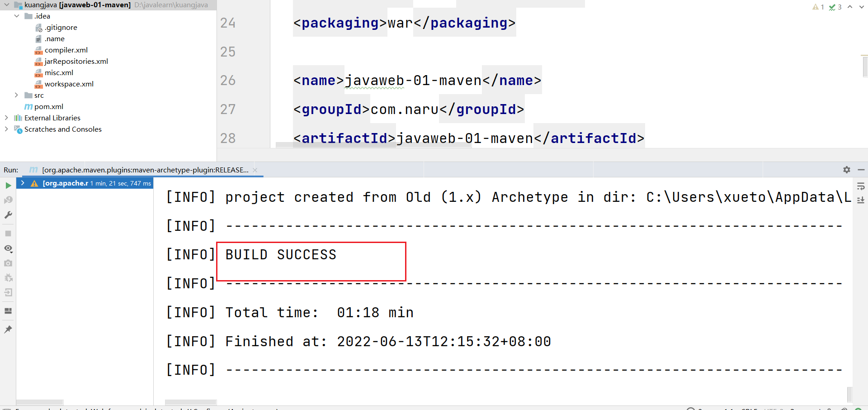Viewport: 868px width, 410px height.
Task: Click the 'BUILD SUCCESS' console text
Action: 281,255
